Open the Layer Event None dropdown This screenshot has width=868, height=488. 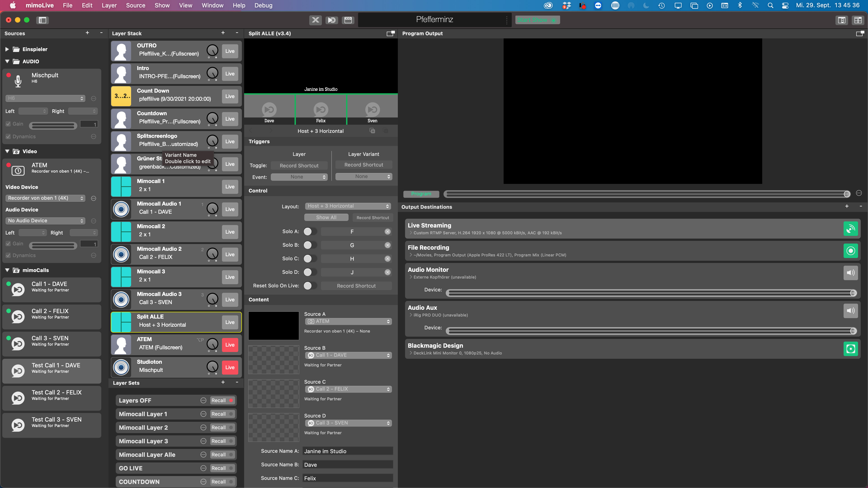point(299,177)
